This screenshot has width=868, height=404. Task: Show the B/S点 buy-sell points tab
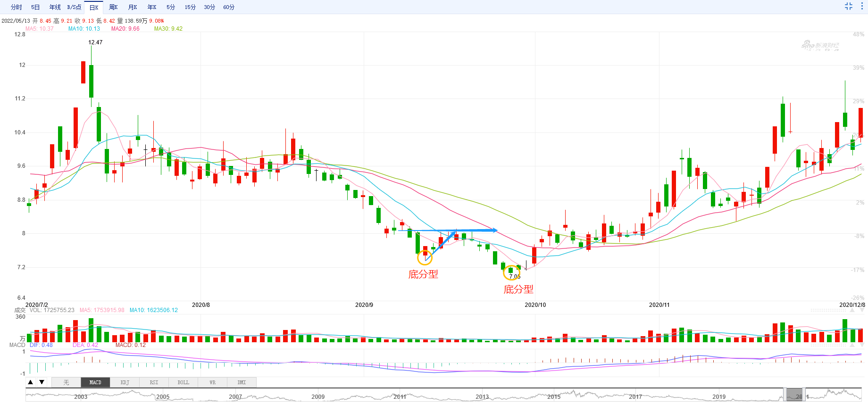[x=74, y=7]
